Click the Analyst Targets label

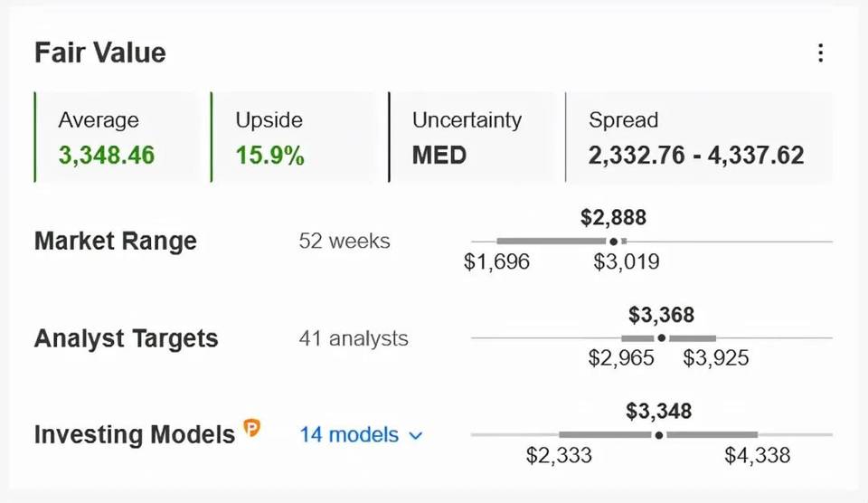tap(127, 338)
